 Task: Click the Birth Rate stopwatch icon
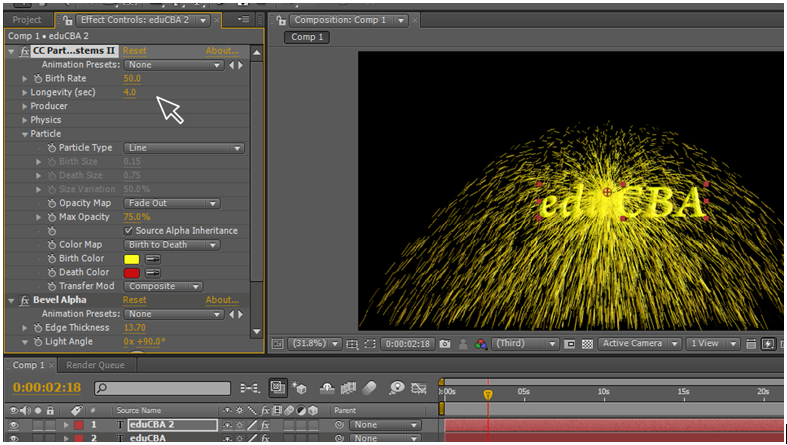coord(38,78)
